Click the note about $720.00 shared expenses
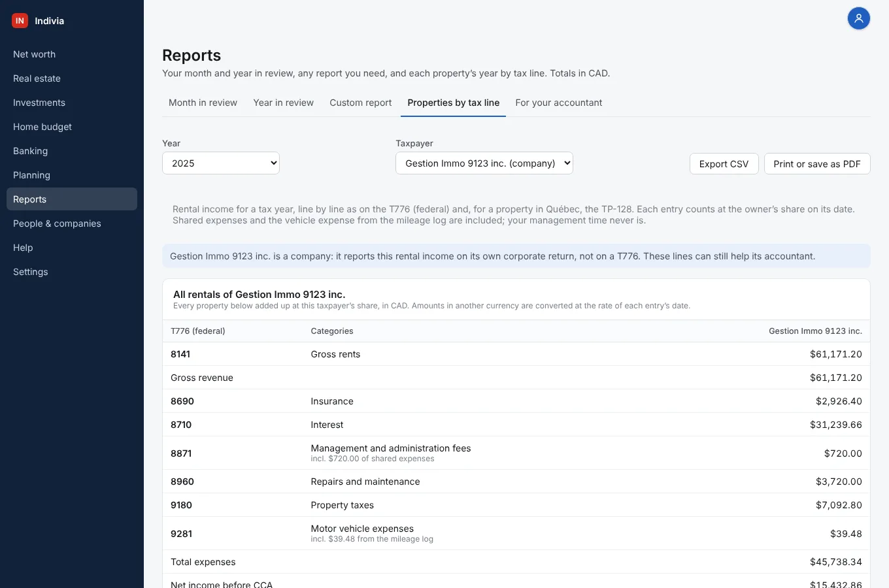The width and height of the screenshot is (889, 588). point(373,459)
